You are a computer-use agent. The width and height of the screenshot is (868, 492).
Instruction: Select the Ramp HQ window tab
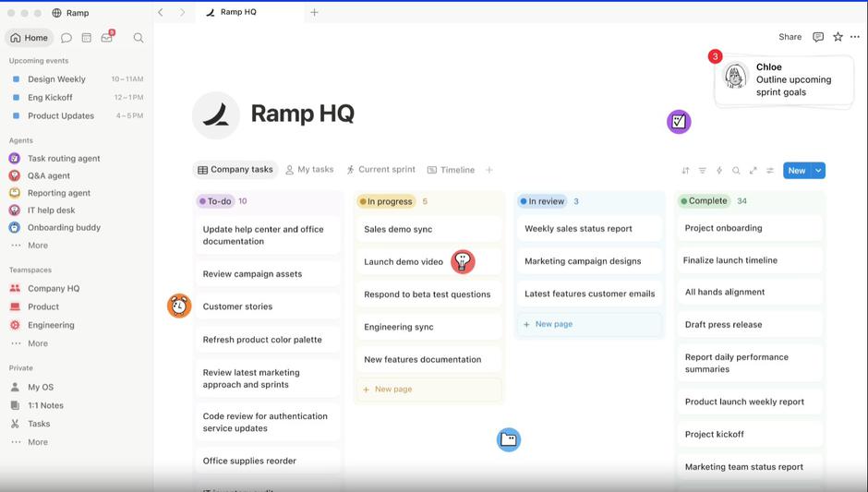coord(249,12)
